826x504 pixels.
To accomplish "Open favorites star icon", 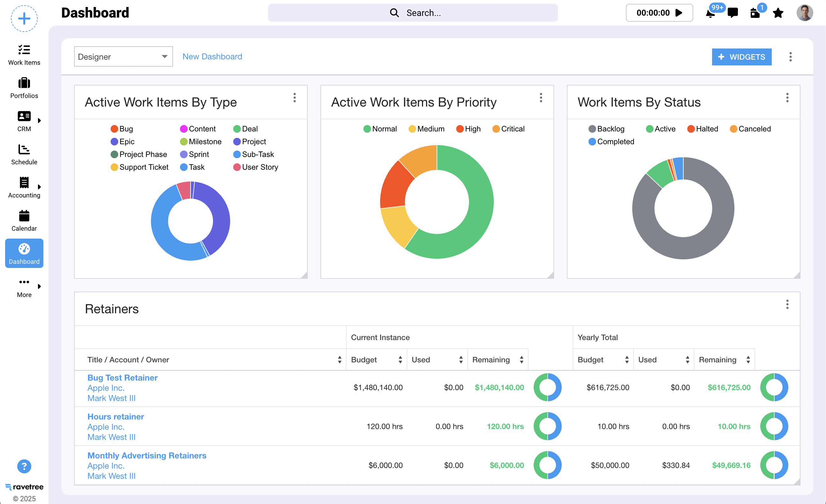I will point(778,13).
